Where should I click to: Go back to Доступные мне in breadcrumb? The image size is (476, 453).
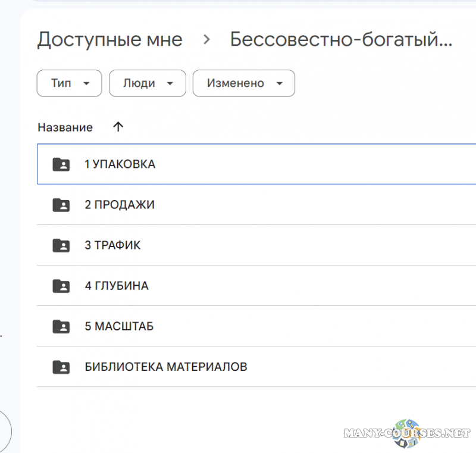click(109, 40)
